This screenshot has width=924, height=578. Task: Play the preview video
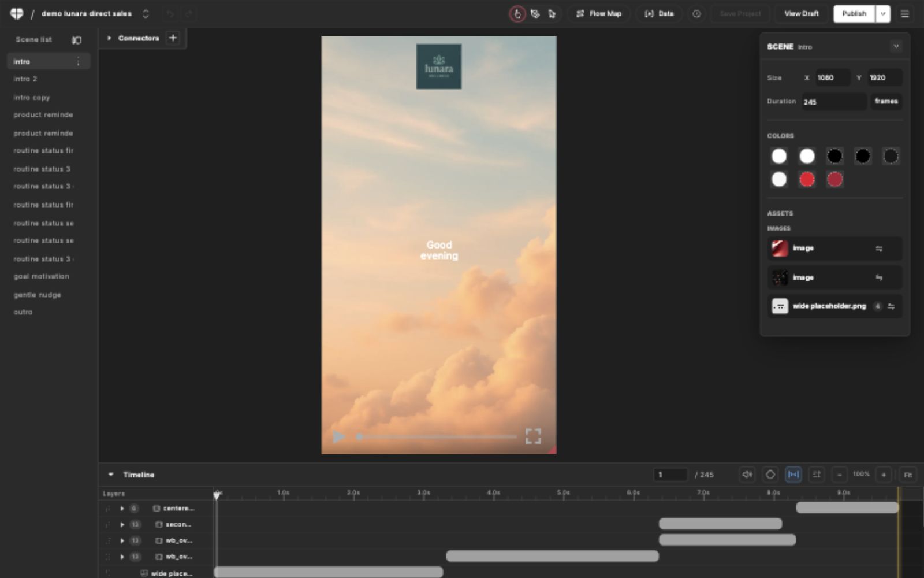pyautogui.click(x=339, y=436)
